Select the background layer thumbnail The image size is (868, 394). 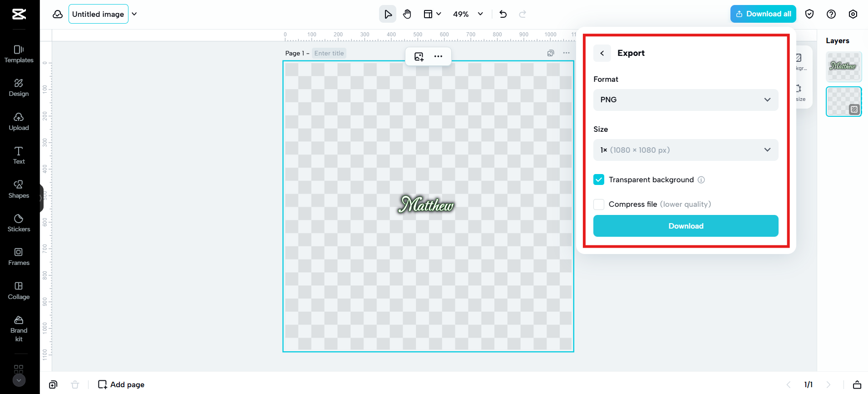point(843,101)
